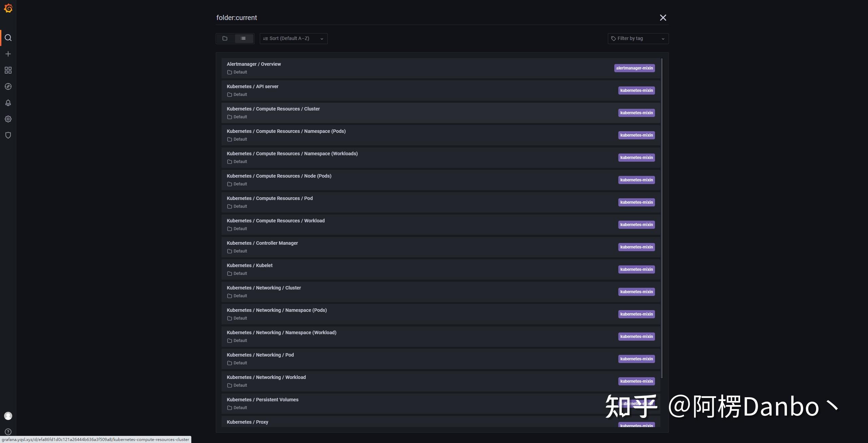Open Kubernetes / Networking / Pod dashboard
This screenshot has height=443, width=868.
(x=441, y=359)
